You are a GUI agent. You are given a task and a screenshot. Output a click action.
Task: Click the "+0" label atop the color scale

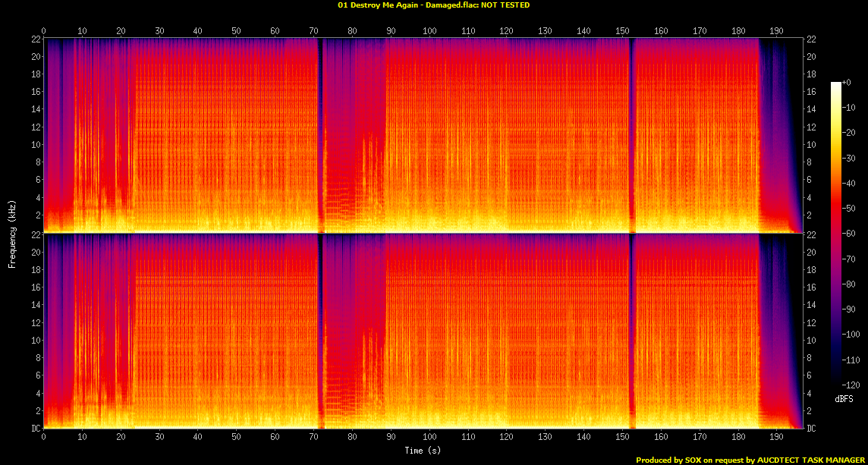click(847, 82)
